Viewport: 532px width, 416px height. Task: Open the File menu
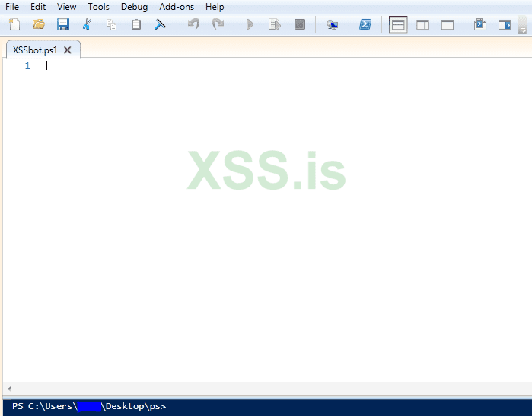click(12, 7)
